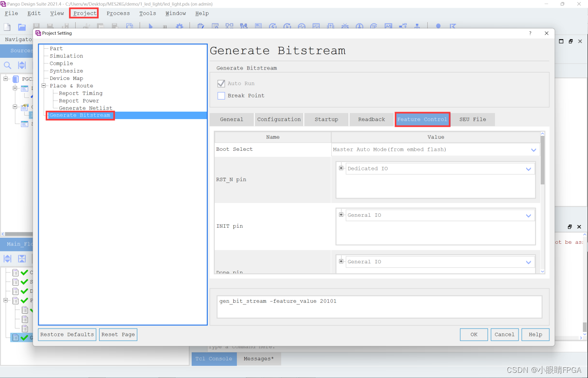Open the Process menu
The image size is (588, 378).
point(118,13)
